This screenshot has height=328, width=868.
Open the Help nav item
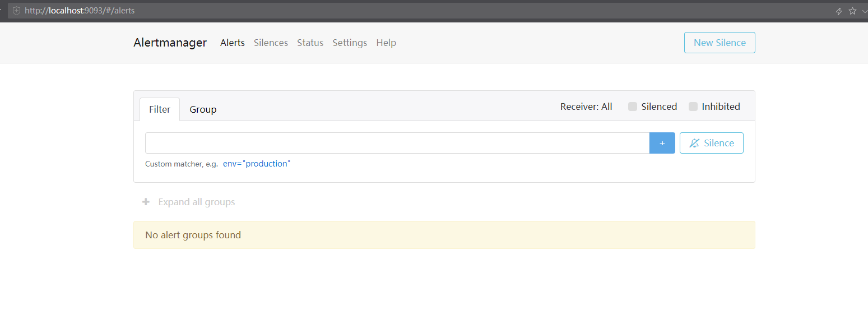pos(386,43)
